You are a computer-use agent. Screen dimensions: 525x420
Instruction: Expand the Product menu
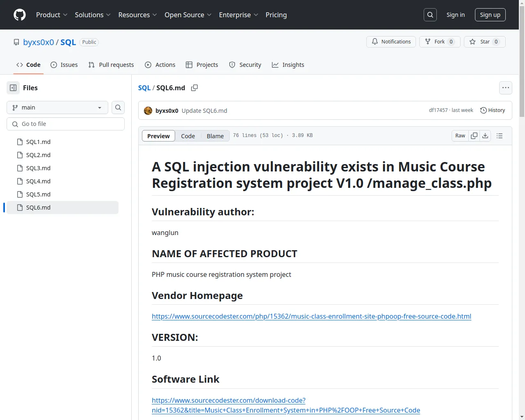point(52,15)
